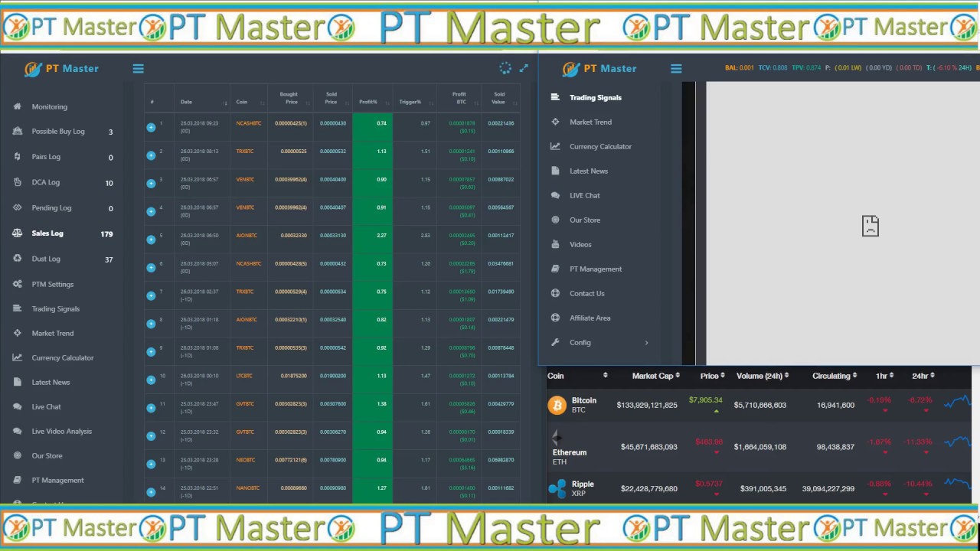The image size is (980, 551).
Task: Click the fullscreen expand arrows icon
Action: tap(524, 68)
